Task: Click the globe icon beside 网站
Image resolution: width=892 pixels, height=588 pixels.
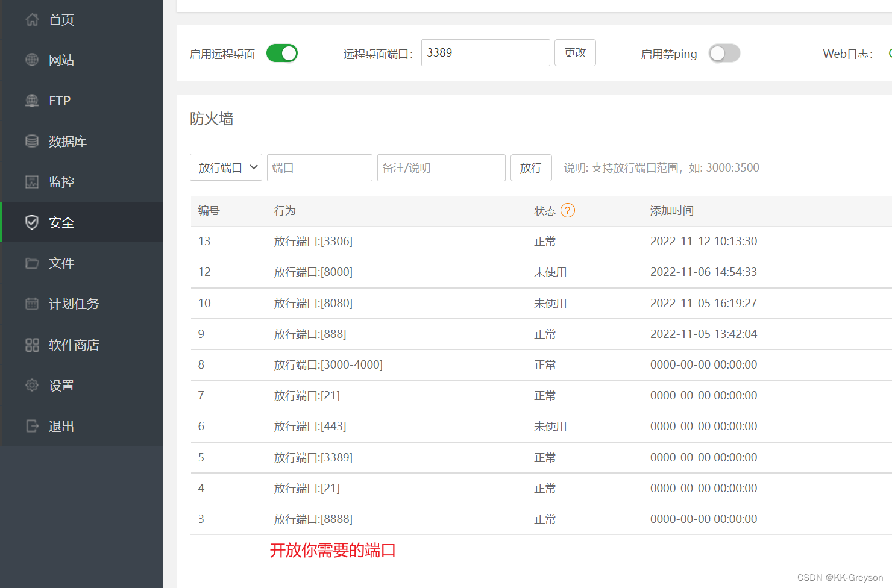Action: (32, 60)
